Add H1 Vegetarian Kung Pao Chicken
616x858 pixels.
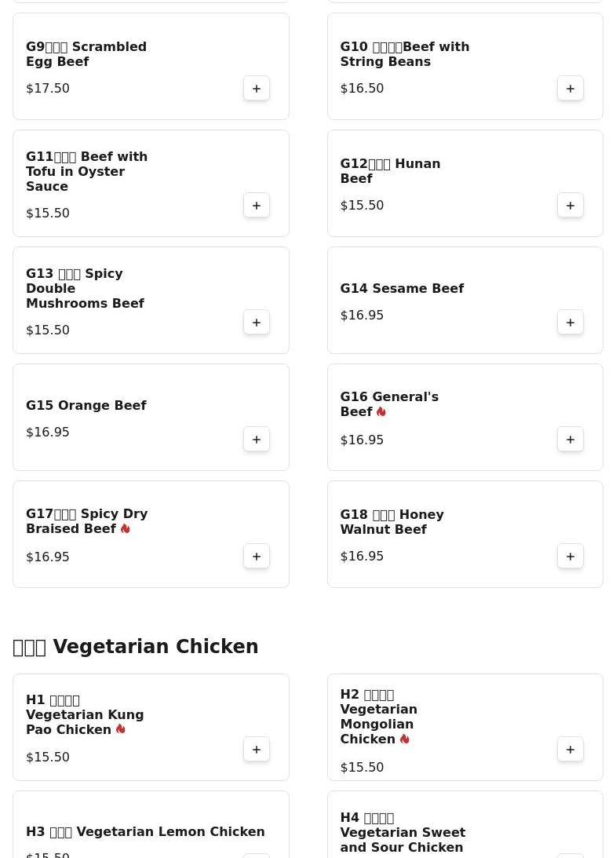[x=257, y=750]
